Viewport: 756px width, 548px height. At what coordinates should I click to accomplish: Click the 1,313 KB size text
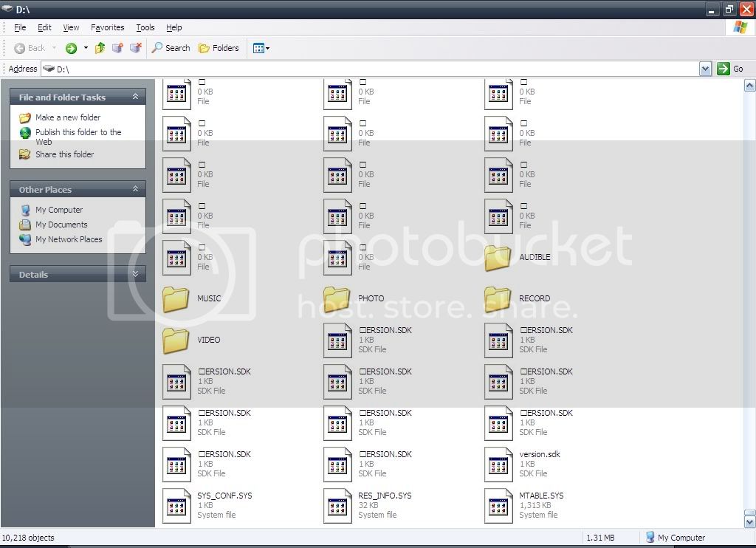click(535, 506)
